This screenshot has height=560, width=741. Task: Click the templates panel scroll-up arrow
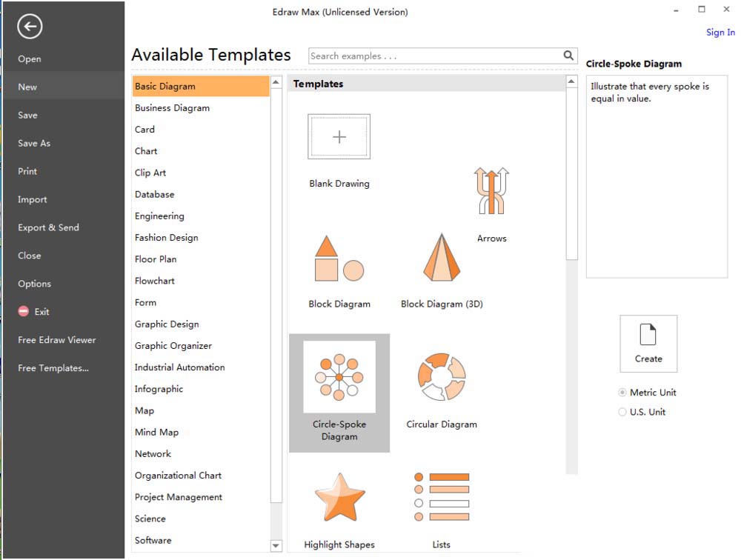571,82
